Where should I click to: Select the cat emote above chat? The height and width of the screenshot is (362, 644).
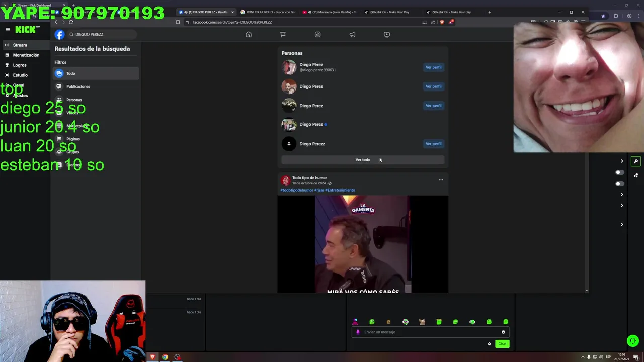pyautogui.click(x=422, y=322)
